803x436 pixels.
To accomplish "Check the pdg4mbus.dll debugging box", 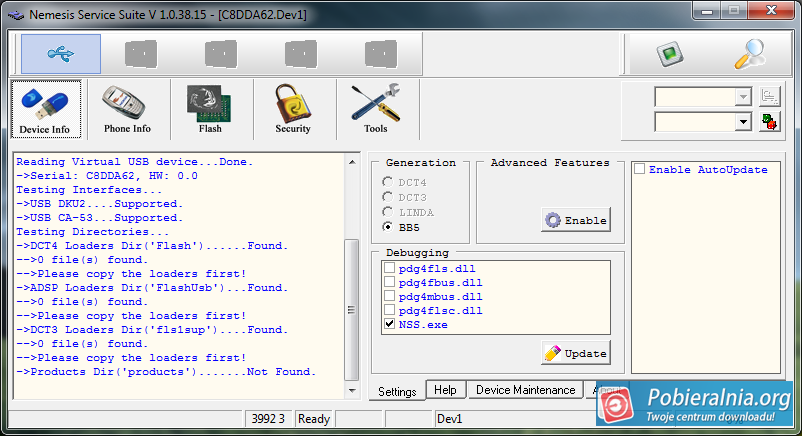I will [x=390, y=296].
